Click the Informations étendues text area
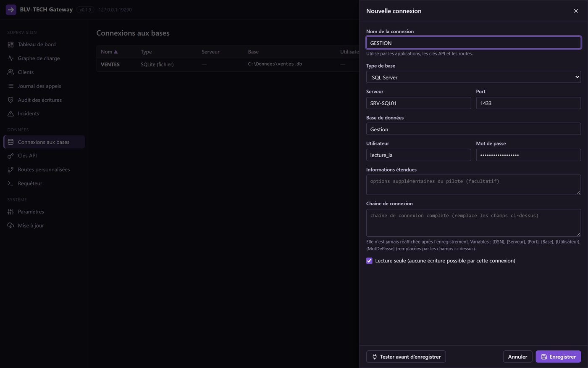 click(473, 185)
